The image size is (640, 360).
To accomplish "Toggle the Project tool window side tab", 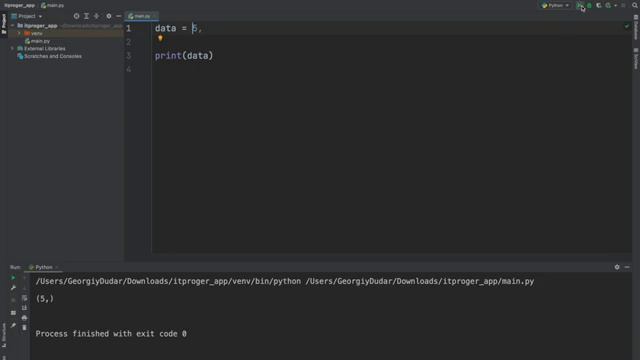I will pos(4,24).
